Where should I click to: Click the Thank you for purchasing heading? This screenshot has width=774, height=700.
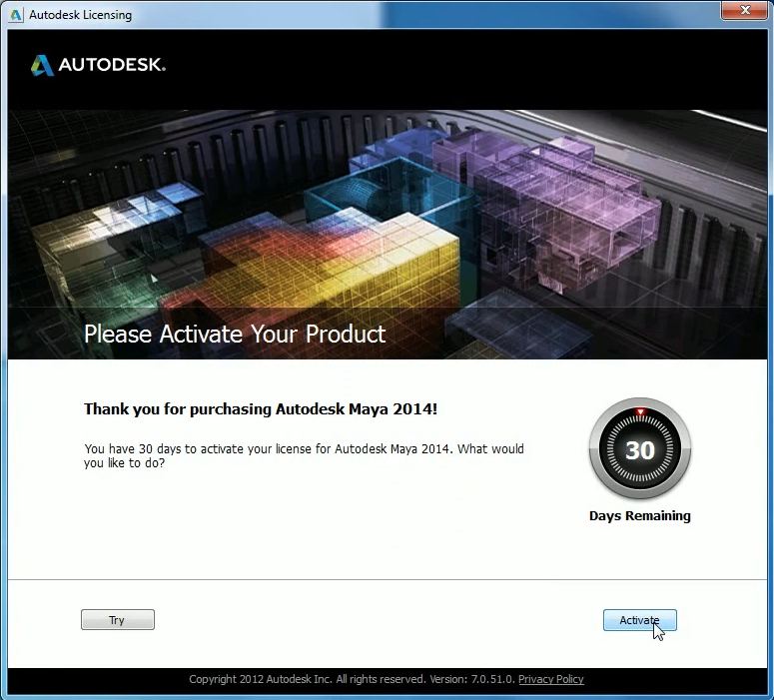pyautogui.click(x=260, y=409)
